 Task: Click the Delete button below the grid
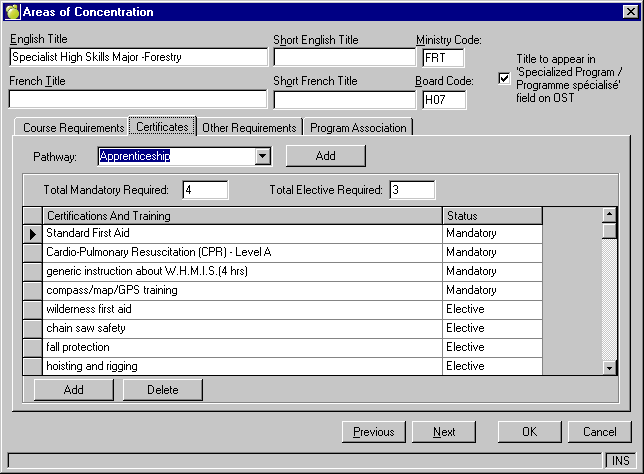click(162, 390)
